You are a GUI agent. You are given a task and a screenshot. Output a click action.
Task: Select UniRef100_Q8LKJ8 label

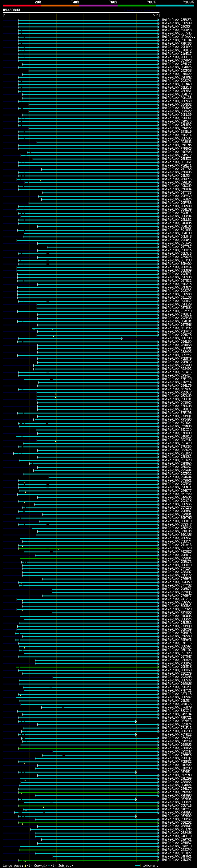pos(176,88)
